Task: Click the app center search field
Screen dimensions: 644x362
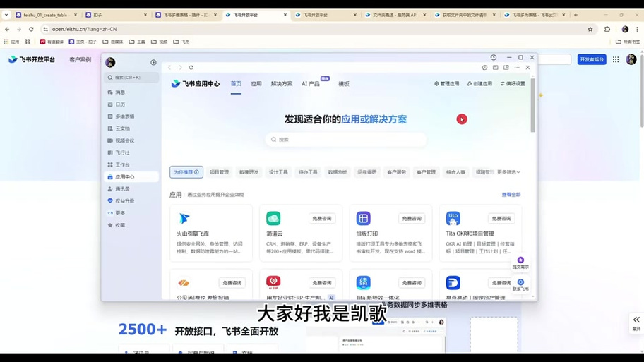Action: pyautogui.click(x=346, y=140)
